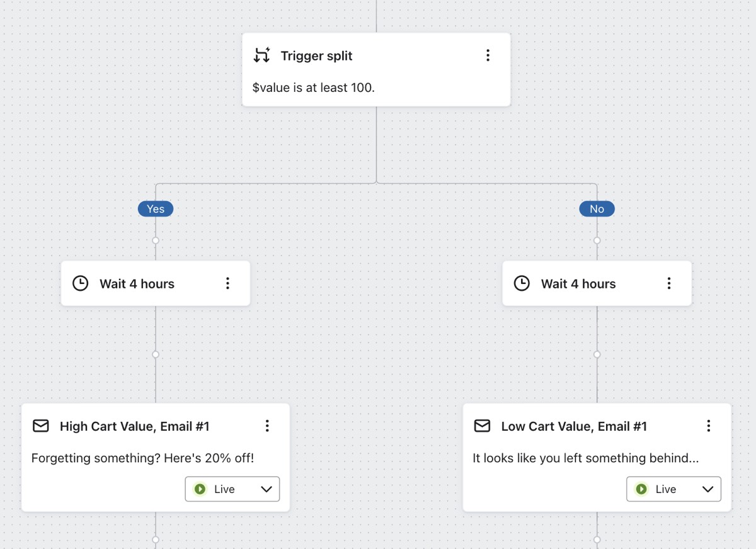Image resolution: width=756 pixels, height=549 pixels.
Task: Open the kebab menu on the right Wait step
Action: [668, 283]
